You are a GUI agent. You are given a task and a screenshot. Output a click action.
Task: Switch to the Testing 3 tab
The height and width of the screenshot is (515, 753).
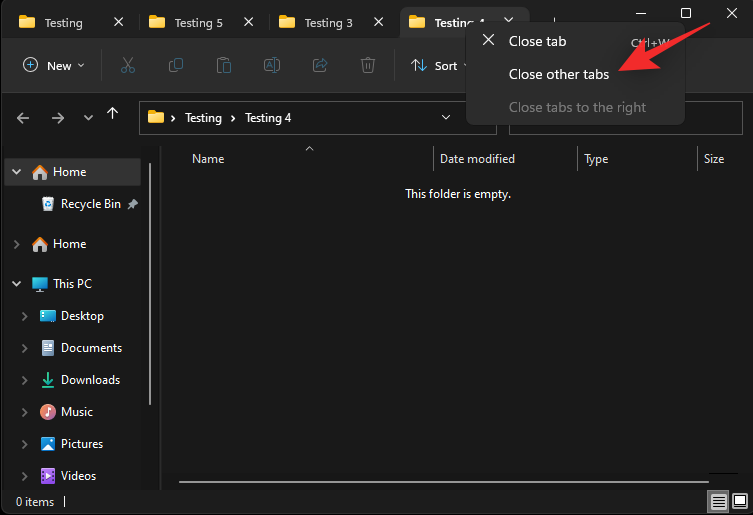(328, 23)
